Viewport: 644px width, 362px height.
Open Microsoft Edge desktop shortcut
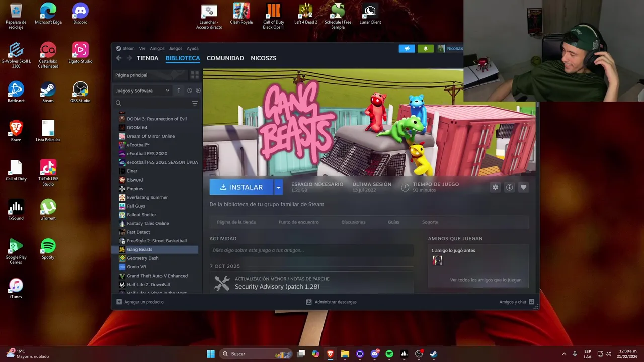click(x=48, y=14)
